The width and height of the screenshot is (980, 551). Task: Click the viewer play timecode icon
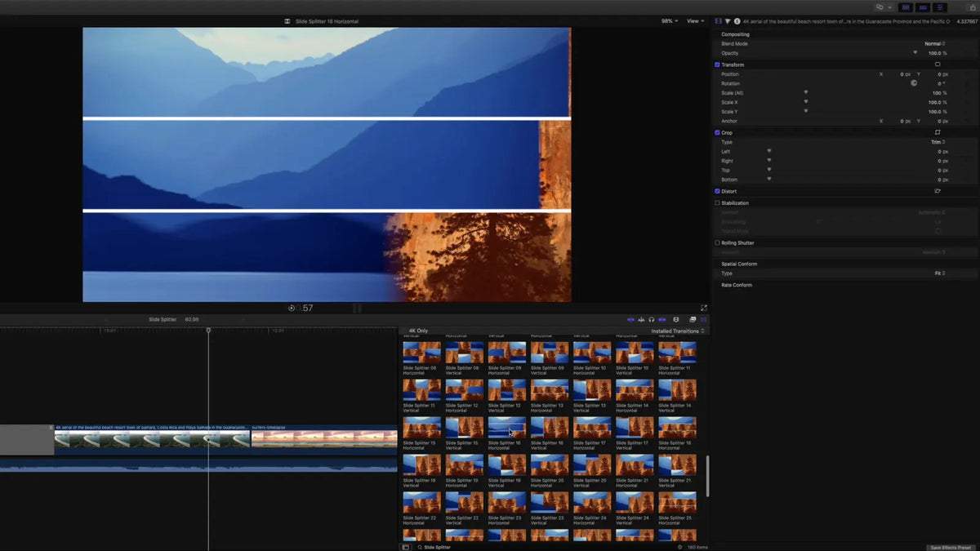pyautogui.click(x=292, y=308)
